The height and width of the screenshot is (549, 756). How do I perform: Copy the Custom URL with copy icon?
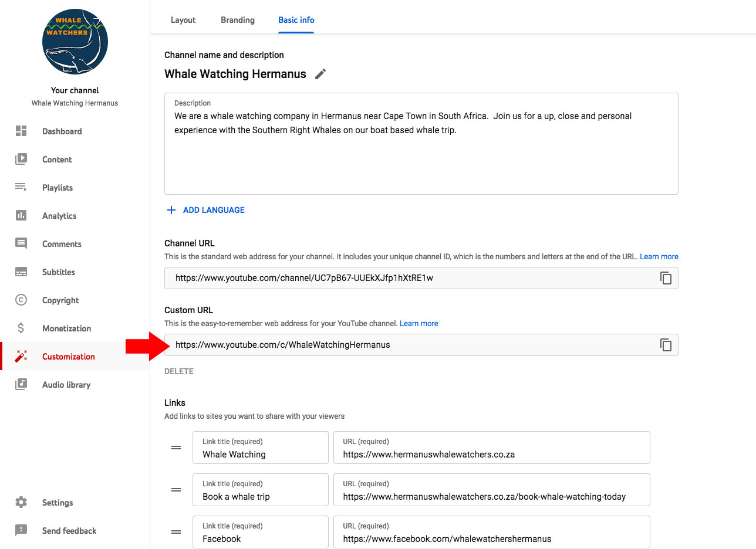point(666,345)
